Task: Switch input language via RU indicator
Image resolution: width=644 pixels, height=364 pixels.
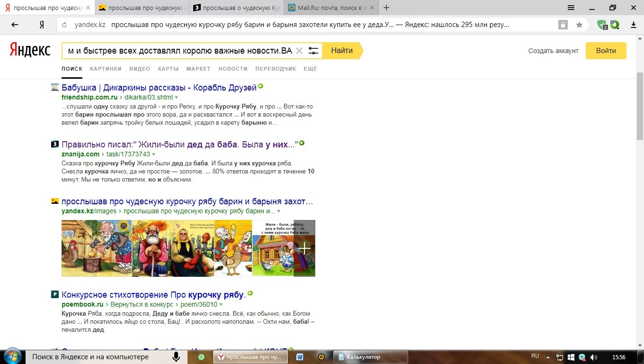Action: tap(535, 356)
